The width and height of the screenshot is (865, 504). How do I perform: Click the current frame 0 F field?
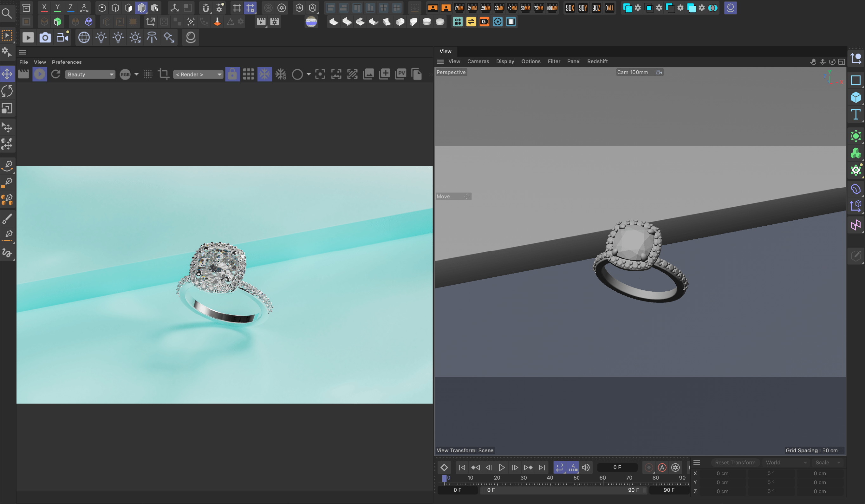click(x=617, y=467)
